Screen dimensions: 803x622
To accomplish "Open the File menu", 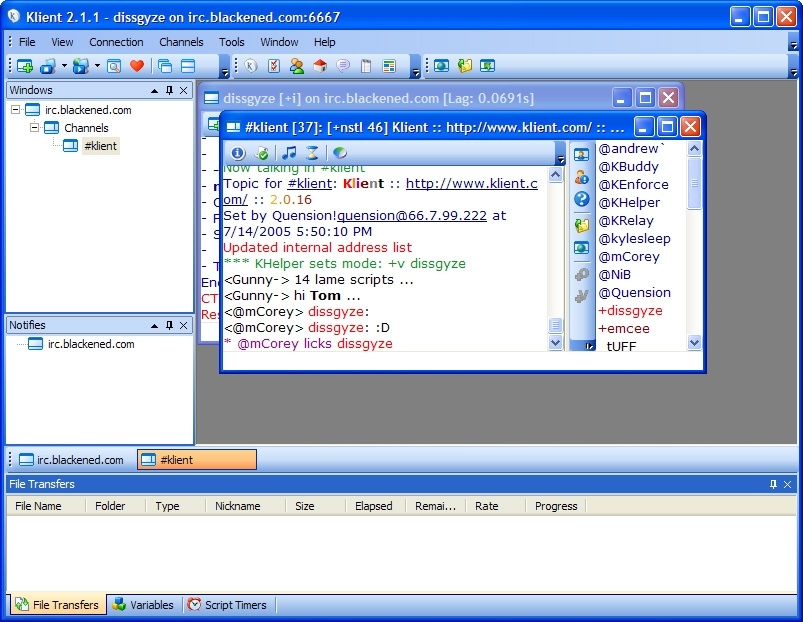I will [27, 42].
